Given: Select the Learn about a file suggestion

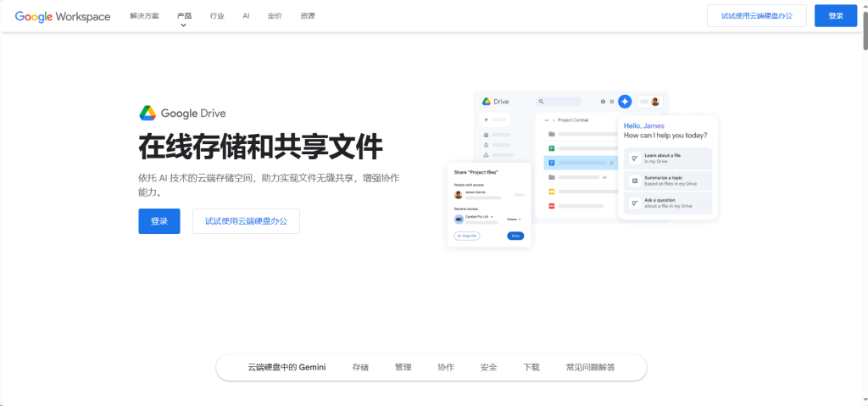Looking at the screenshot, I should [x=668, y=159].
